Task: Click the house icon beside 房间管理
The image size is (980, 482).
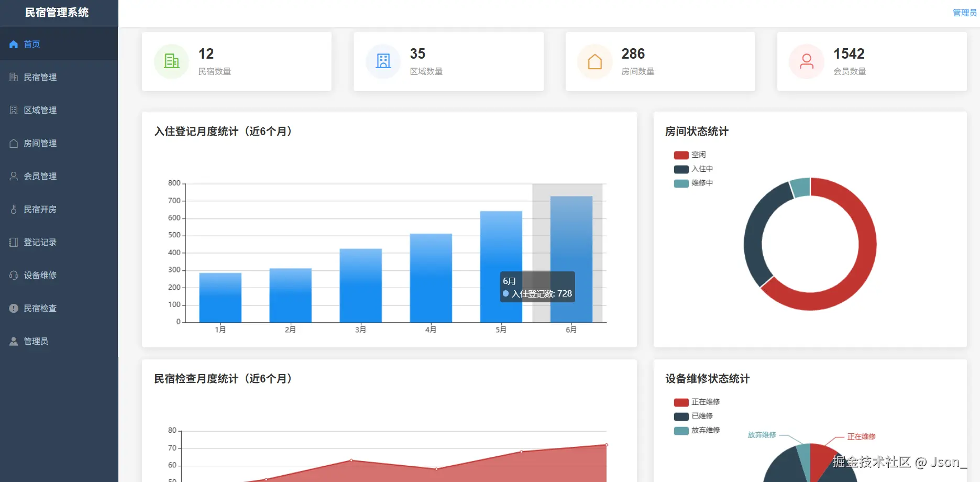Action: (14, 144)
